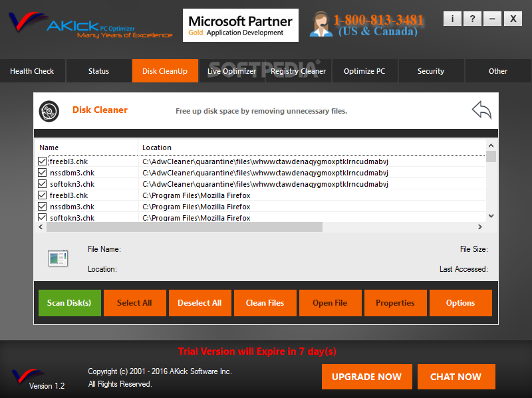532x398 pixels.
Task: Click the Microsoft Partner Gold badge
Action: tap(241, 25)
